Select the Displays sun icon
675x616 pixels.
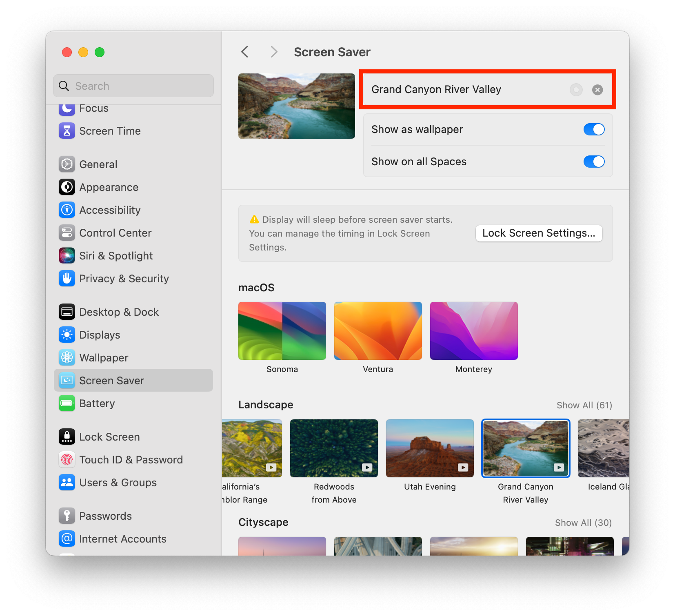tap(67, 335)
